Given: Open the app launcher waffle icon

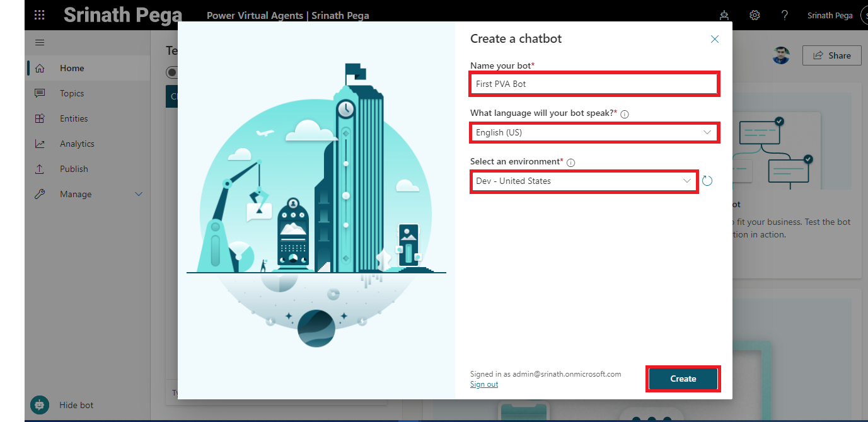Looking at the screenshot, I should click(39, 15).
